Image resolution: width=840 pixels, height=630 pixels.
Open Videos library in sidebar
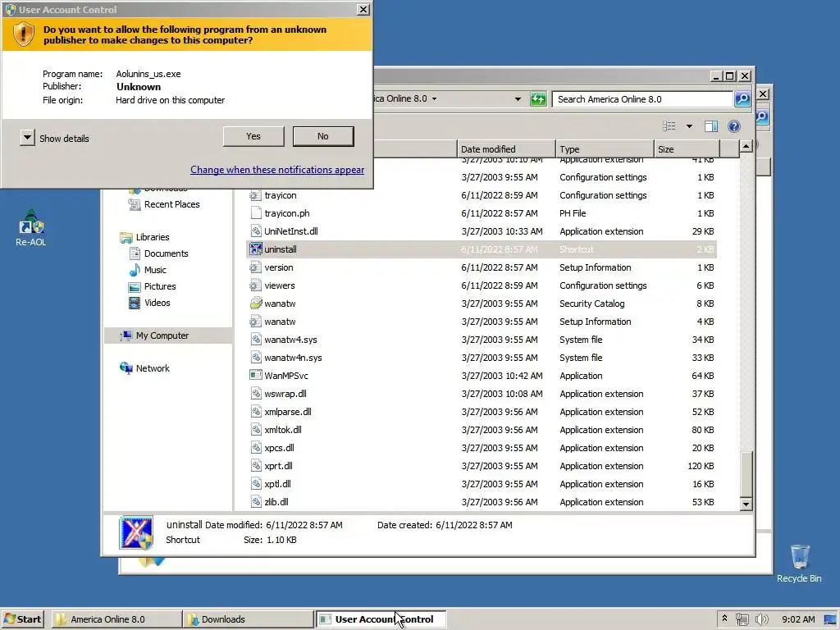149,303
